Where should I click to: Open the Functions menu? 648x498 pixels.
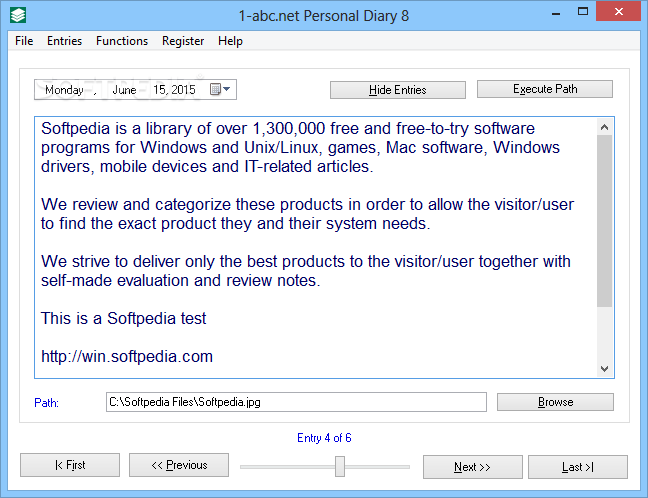[122, 41]
